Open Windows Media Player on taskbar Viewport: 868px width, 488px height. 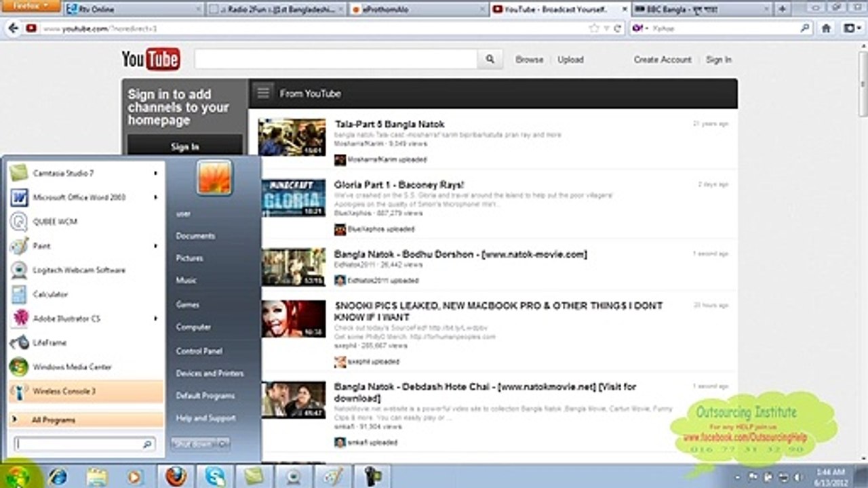134,476
